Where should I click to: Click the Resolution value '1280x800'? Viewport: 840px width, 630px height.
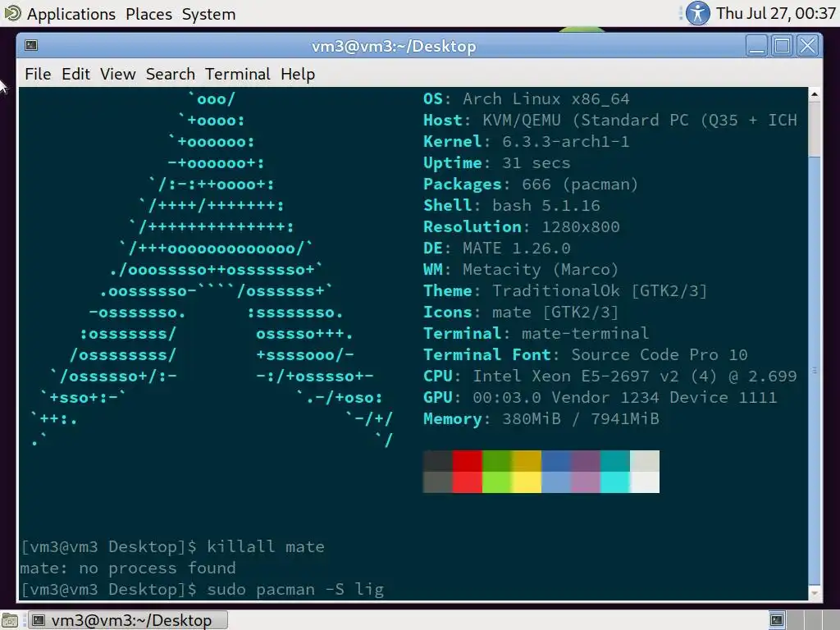580,226
